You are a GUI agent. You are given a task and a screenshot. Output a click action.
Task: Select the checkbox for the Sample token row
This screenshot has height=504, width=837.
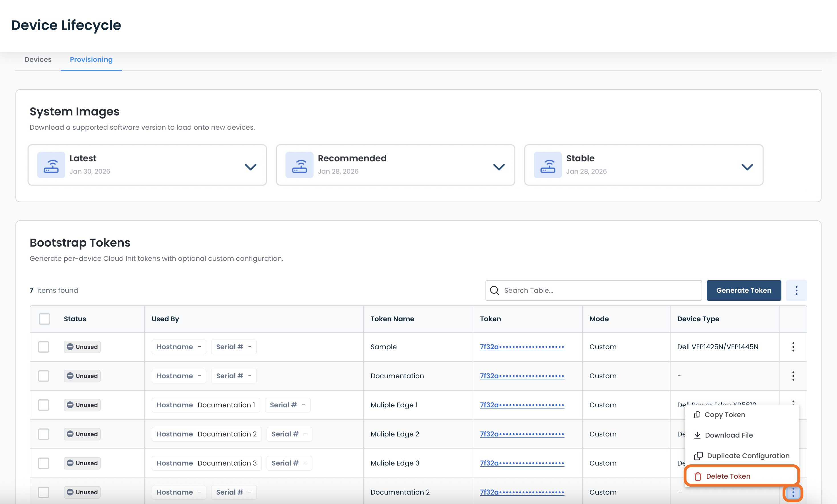43,347
